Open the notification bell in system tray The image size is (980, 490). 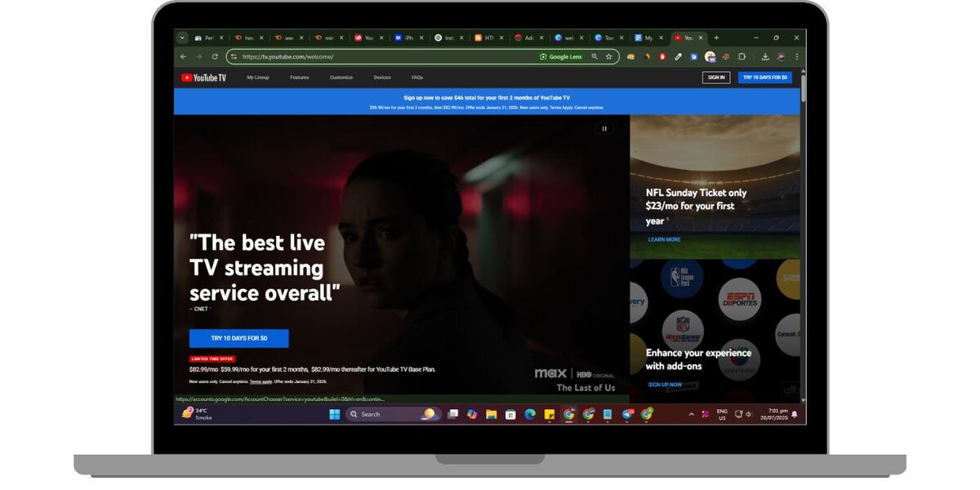click(x=794, y=414)
